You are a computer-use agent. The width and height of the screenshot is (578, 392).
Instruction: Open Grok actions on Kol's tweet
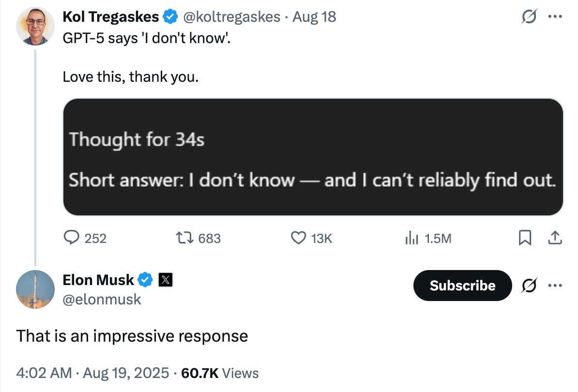coord(531,16)
